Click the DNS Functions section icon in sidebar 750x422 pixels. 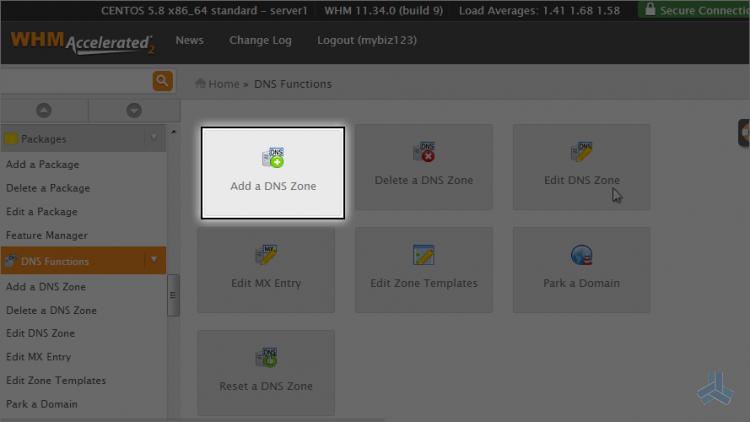[11, 261]
